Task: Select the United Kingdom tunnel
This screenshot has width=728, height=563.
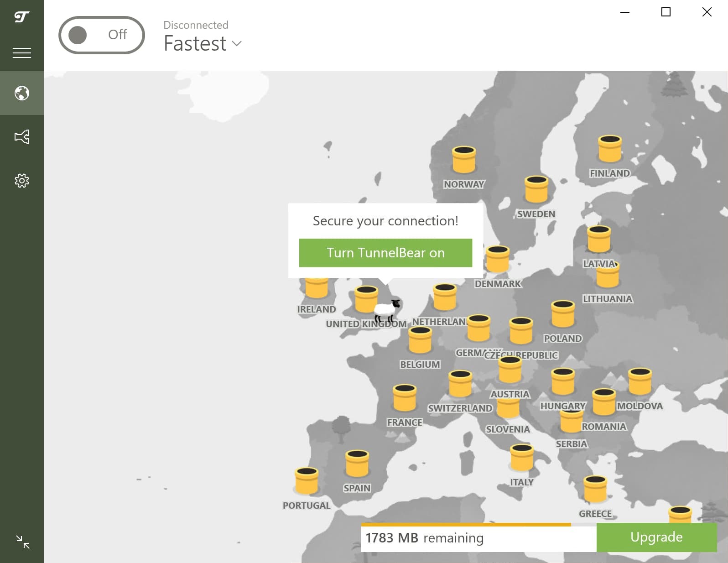Action: 366,299
